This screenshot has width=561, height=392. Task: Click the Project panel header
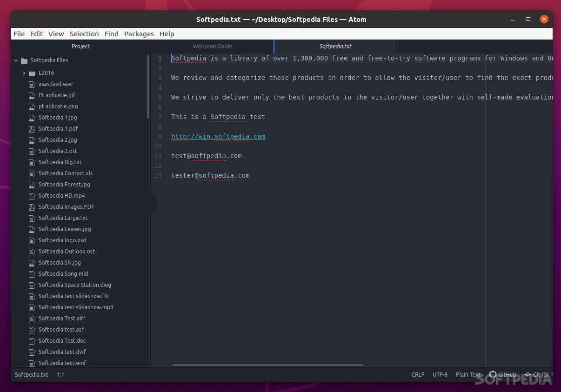pyautogui.click(x=80, y=46)
